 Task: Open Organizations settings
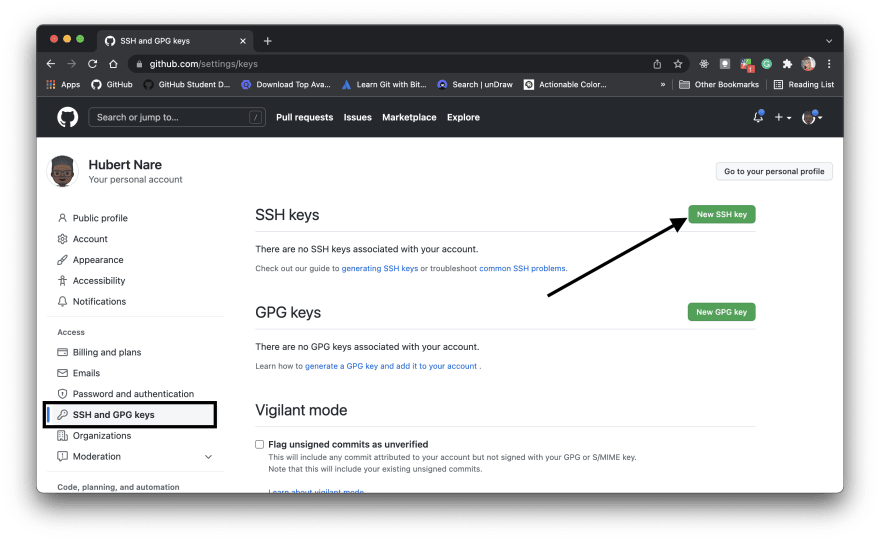coord(102,435)
